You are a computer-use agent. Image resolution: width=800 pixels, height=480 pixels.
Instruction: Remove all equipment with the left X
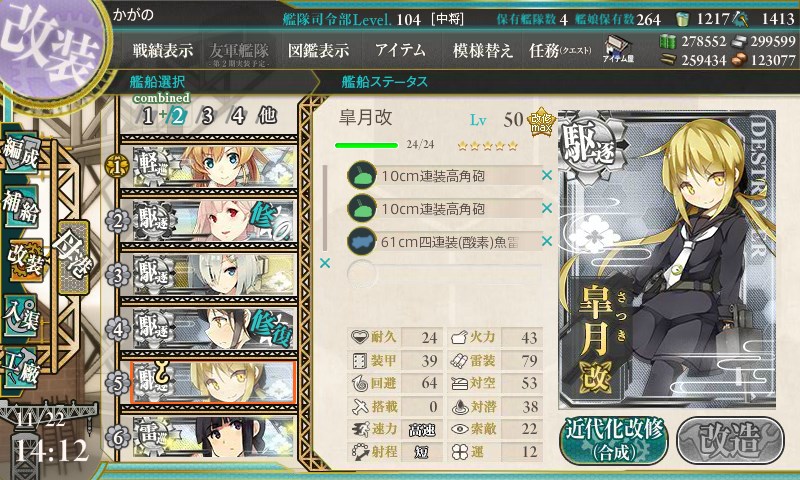tap(324, 263)
